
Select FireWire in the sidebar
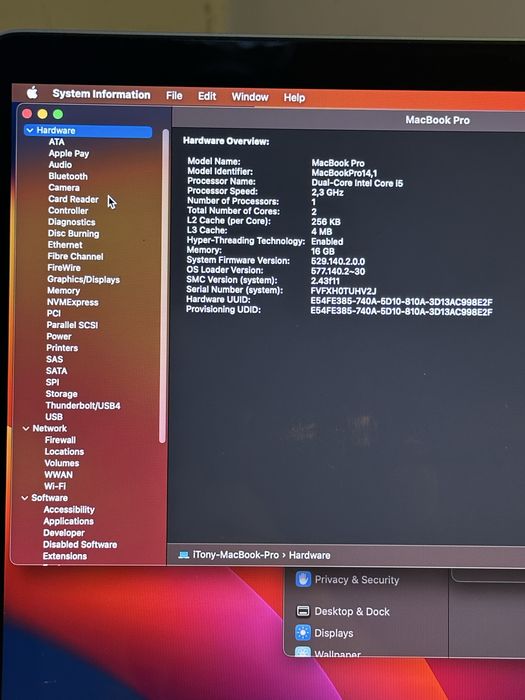[x=64, y=267]
